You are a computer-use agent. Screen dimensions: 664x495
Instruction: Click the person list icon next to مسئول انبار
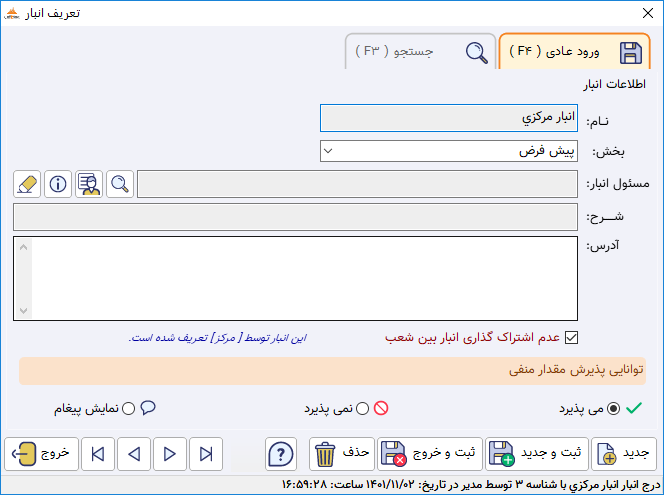[89, 184]
